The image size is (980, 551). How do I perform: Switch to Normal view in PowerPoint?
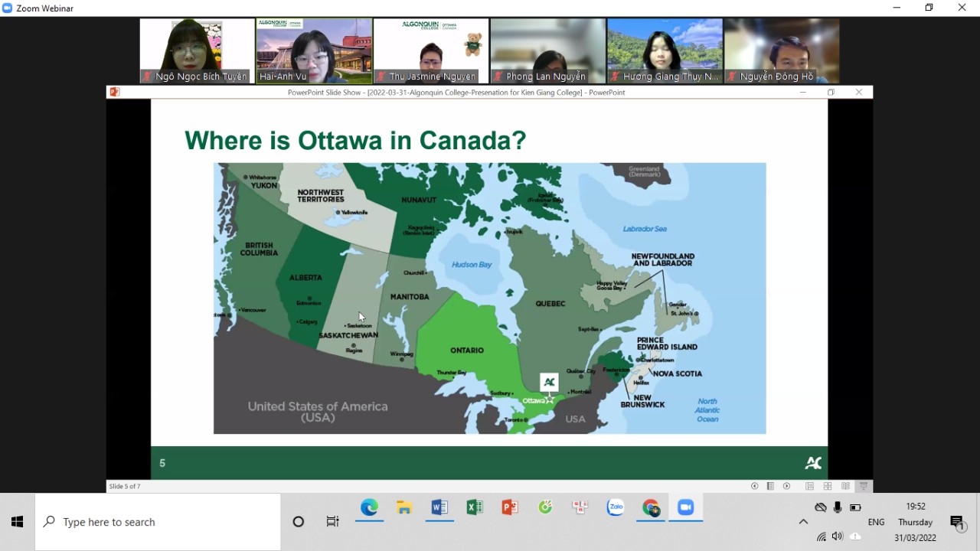pyautogui.click(x=809, y=486)
